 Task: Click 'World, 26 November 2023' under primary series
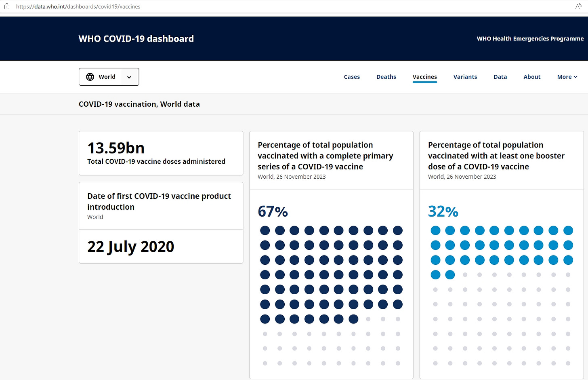point(292,177)
